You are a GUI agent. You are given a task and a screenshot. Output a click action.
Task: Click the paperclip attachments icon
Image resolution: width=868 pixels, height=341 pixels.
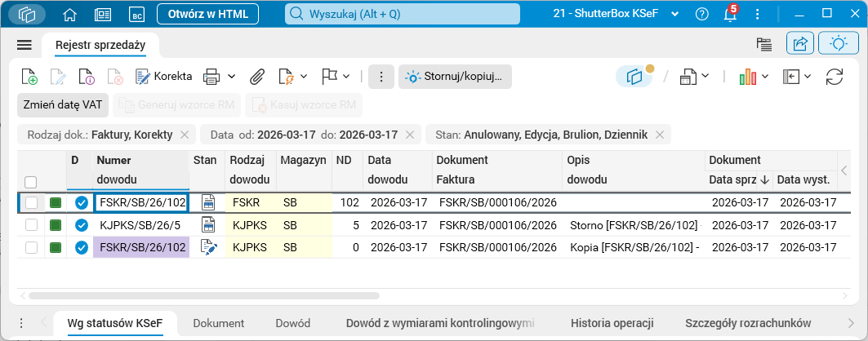coord(257,77)
